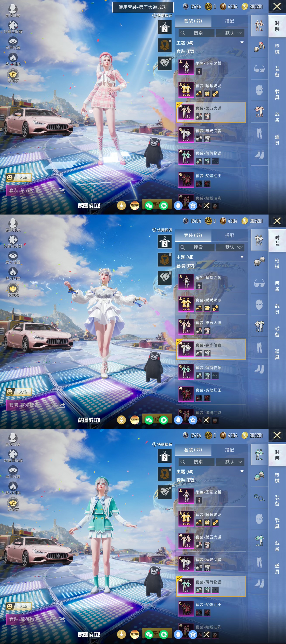The height and width of the screenshot is (644, 286).
Task: Click 使用套装-第五大道成功 notification banner
Action: coord(142,7)
